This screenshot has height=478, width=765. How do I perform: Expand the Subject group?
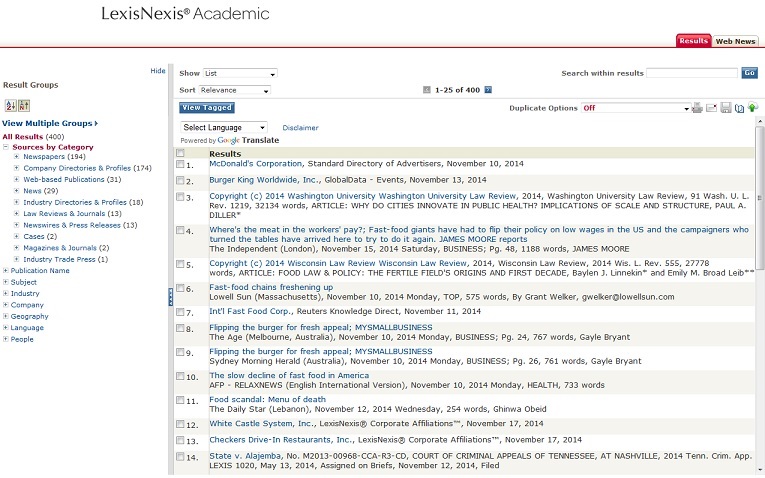[5, 282]
